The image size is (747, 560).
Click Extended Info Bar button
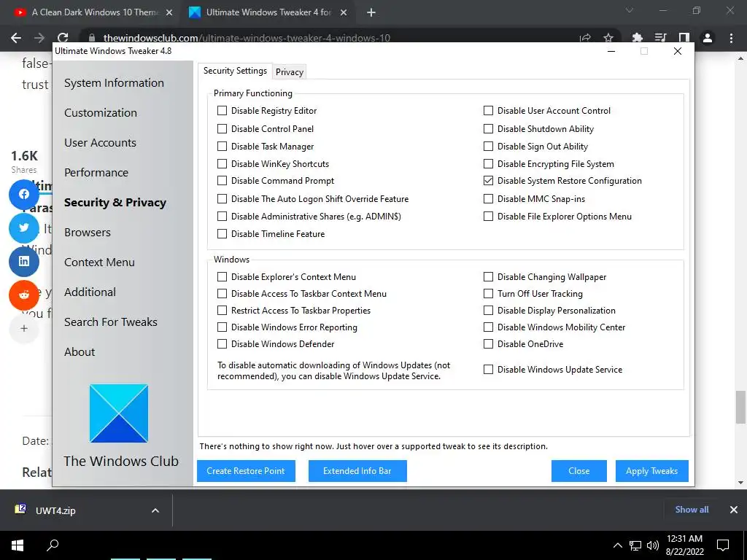click(x=357, y=471)
